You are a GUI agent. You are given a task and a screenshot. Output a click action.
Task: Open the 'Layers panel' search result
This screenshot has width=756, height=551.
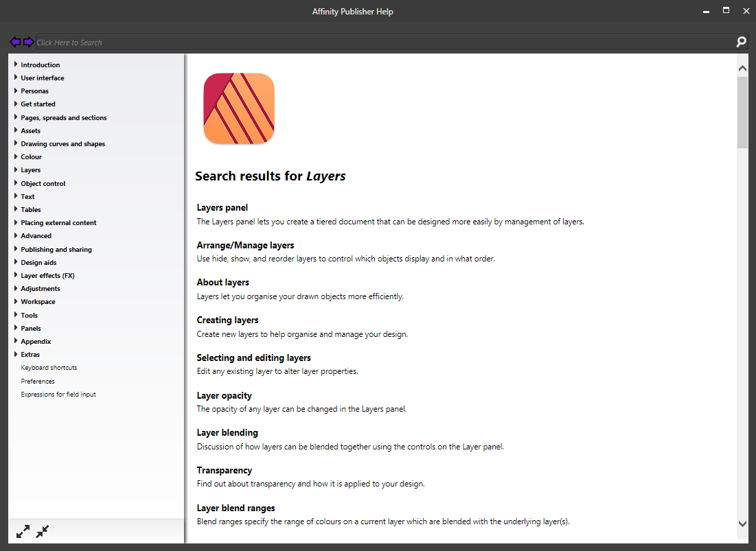pos(222,208)
